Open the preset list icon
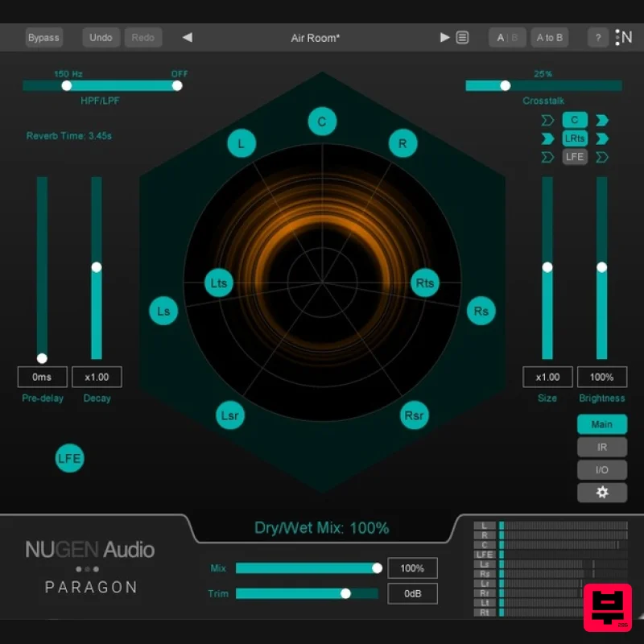The width and height of the screenshot is (644, 644). tap(463, 37)
